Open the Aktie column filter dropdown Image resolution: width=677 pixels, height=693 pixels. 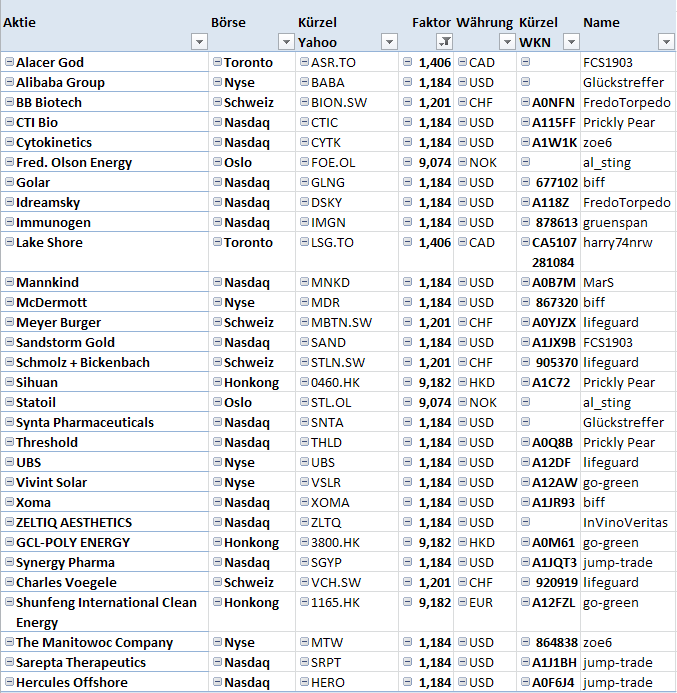(199, 42)
